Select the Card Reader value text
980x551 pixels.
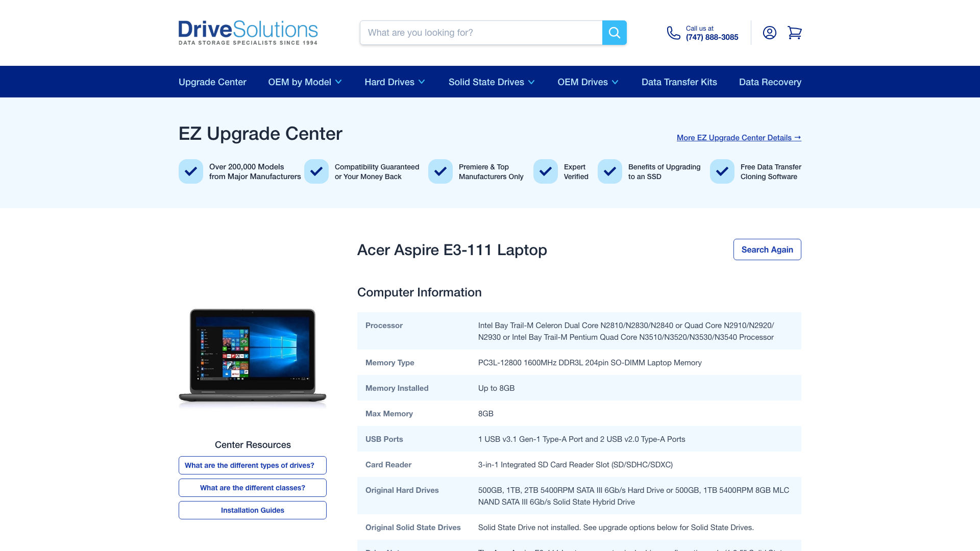pyautogui.click(x=575, y=465)
